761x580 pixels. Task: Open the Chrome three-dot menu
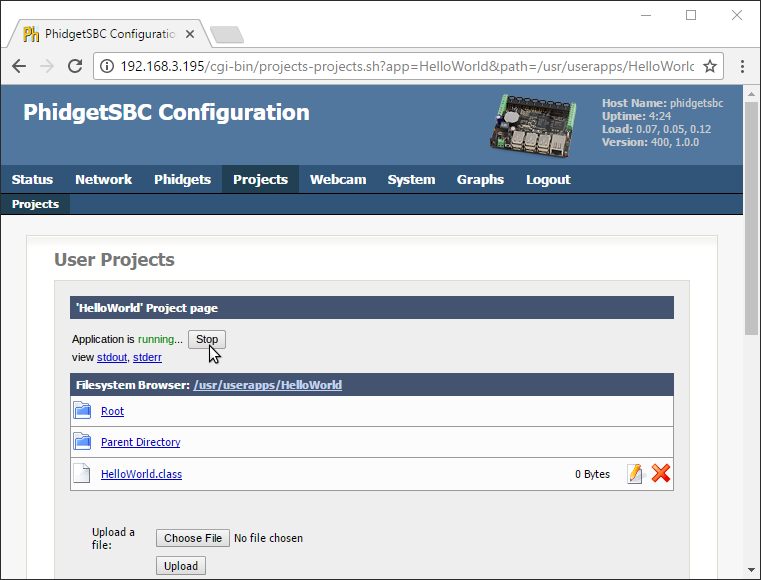click(x=742, y=66)
